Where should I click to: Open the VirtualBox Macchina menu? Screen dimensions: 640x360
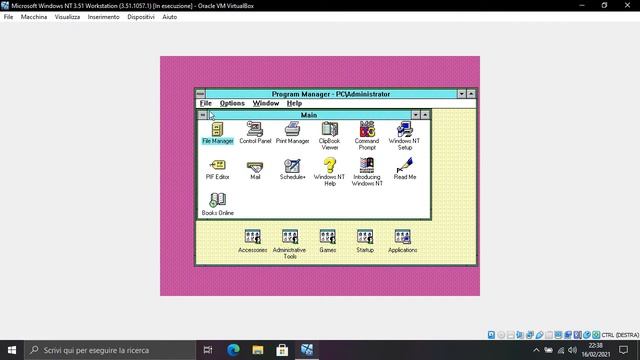coord(34,17)
